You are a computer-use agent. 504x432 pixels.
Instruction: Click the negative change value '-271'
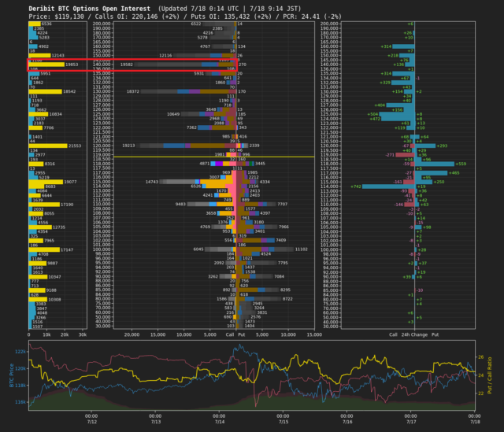(x=390, y=155)
